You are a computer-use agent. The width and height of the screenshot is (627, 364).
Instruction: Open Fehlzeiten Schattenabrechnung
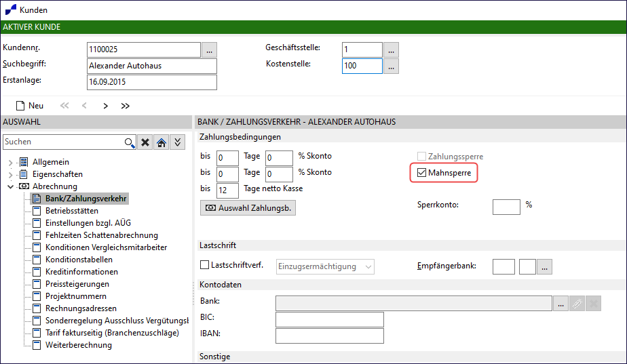pos(102,235)
